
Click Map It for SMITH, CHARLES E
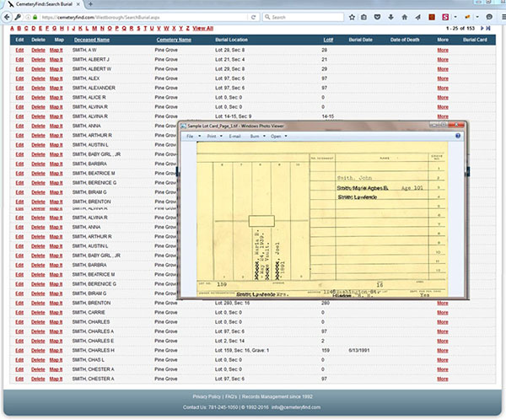pos(56,341)
